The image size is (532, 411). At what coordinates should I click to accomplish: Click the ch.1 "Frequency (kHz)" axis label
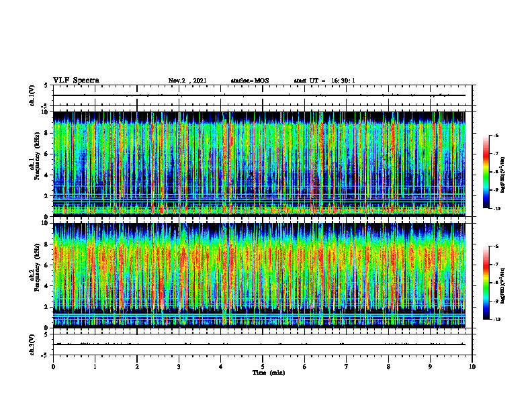click(x=37, y=155)
